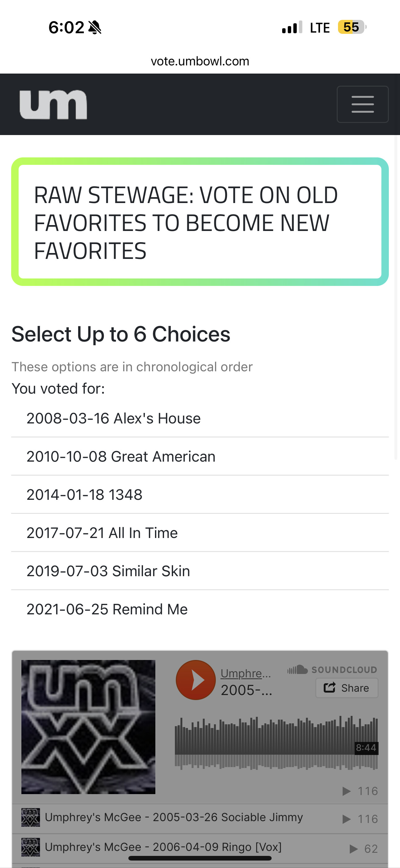Open the hamburger navigation menu
Screen dimensions: 400x868
coord(362,104)
